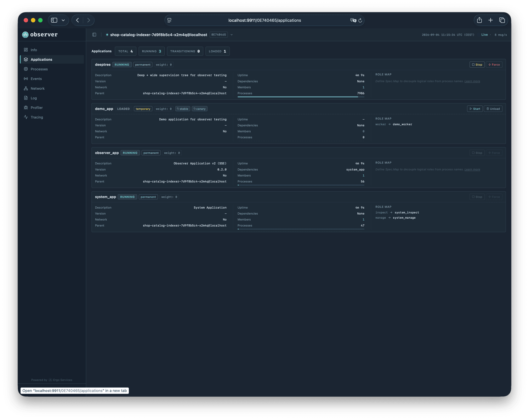
Task: Click the 0E740465 node ID badge
Action: coord(219,35)
